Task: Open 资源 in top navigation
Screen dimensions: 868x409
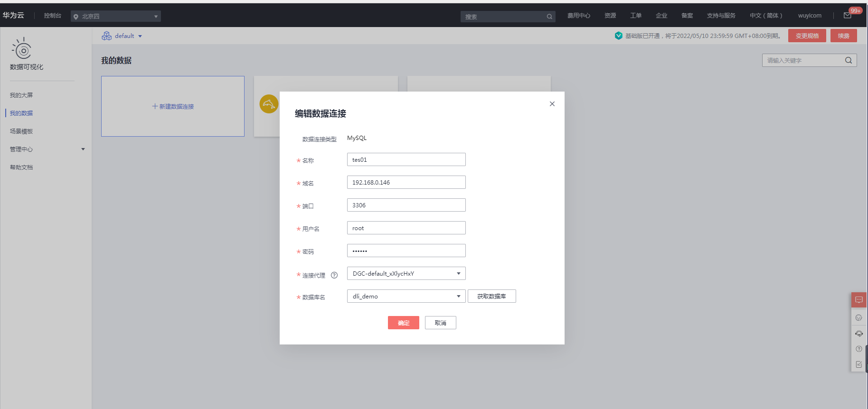Action: point(610,16)
